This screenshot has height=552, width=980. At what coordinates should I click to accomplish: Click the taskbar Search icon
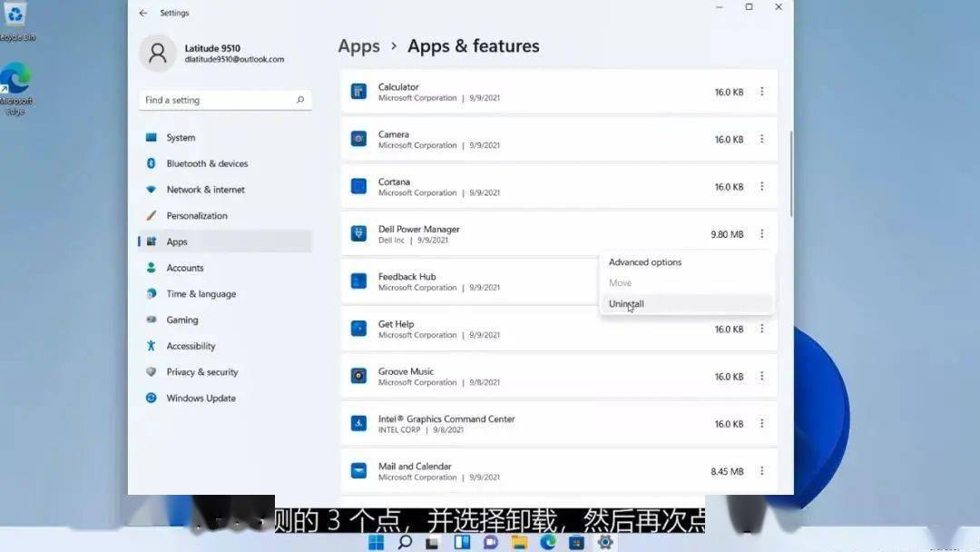tap(405, 543)
